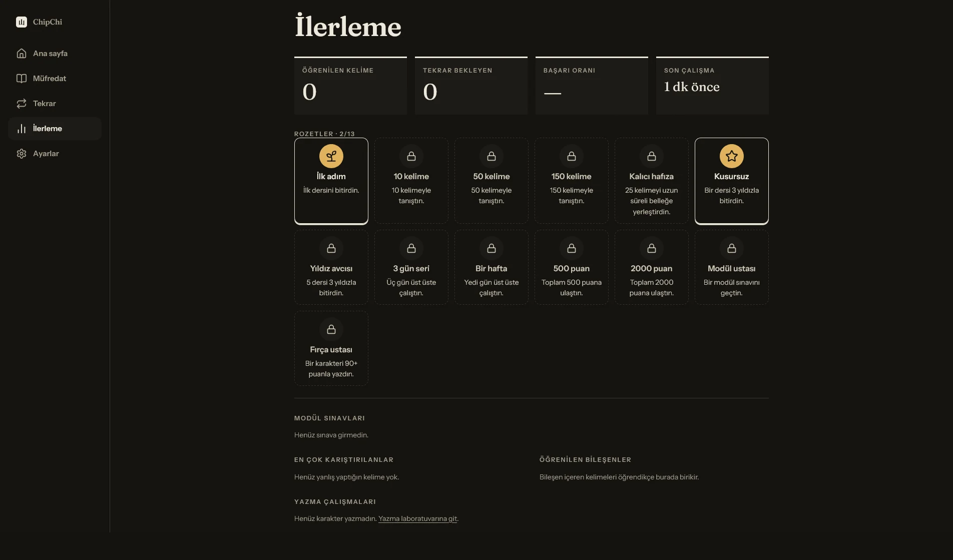Click the lock icon on Kalıcı hafıza badge
953x560 pixels.
point(652,156)
